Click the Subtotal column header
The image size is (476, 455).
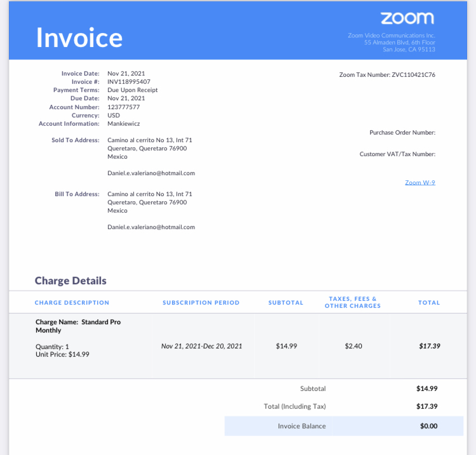click(x=286, y=303)
